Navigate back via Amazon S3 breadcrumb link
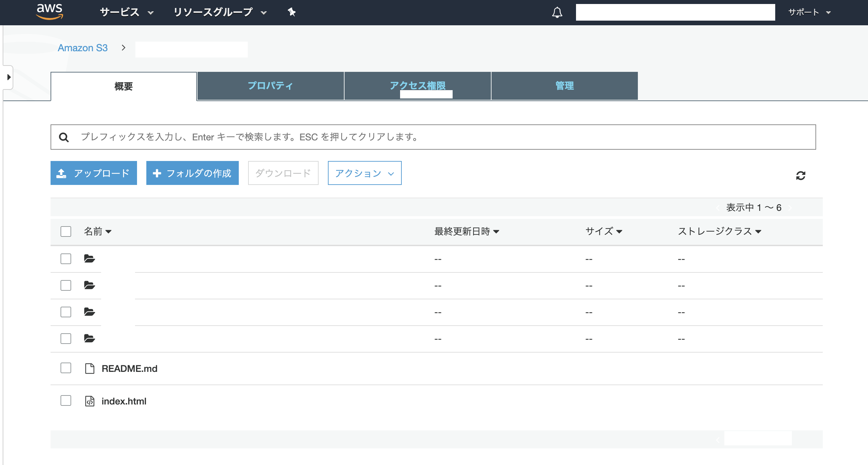Screen dimensions: 868x465 [x=82, y=48]
